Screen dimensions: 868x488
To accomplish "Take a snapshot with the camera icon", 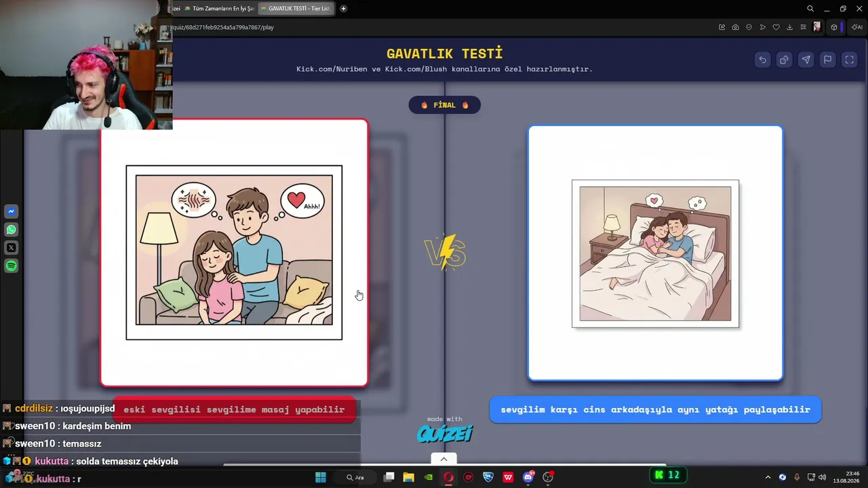I will [736, 27].
